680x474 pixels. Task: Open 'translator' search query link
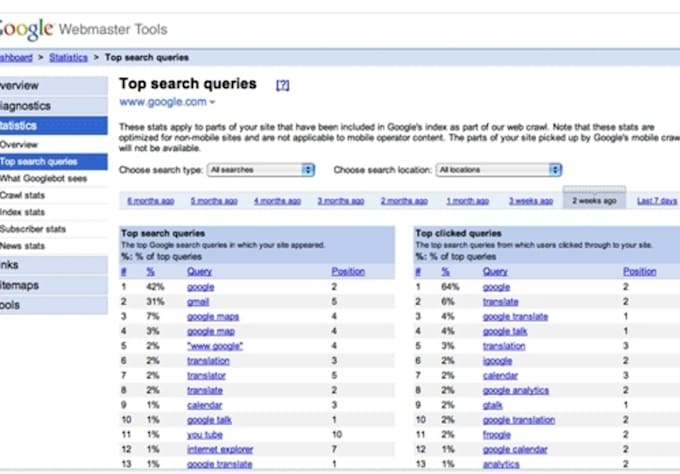coord(206,376)
